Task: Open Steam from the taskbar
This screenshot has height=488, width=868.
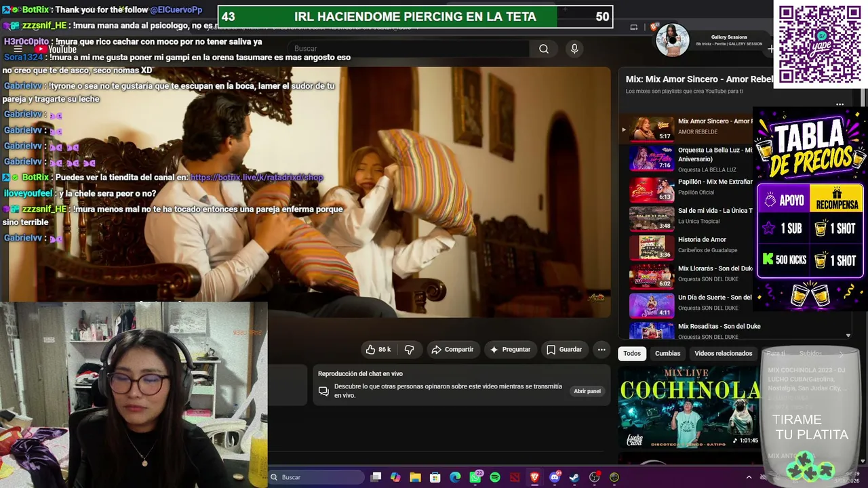Action: coord(574,477)
